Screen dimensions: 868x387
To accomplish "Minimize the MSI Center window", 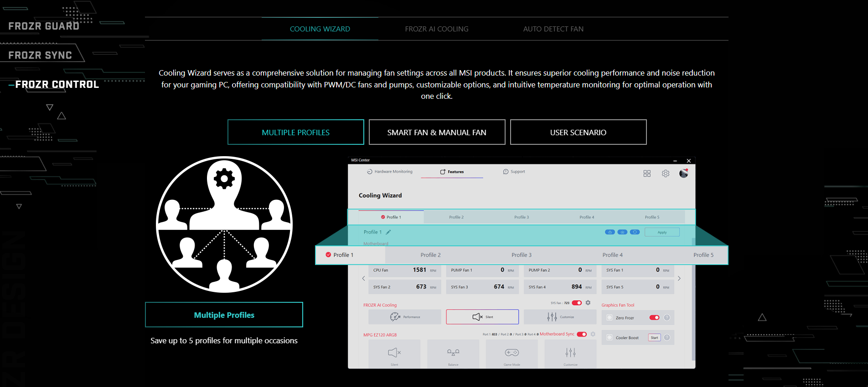I will pos(675,161).
